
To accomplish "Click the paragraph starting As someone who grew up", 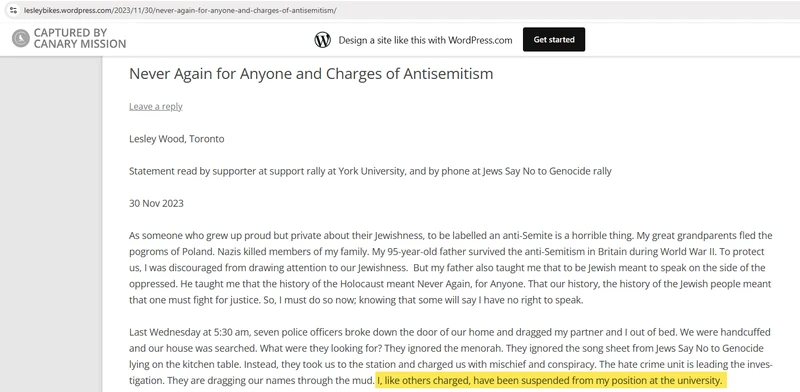I will [451, 268].
